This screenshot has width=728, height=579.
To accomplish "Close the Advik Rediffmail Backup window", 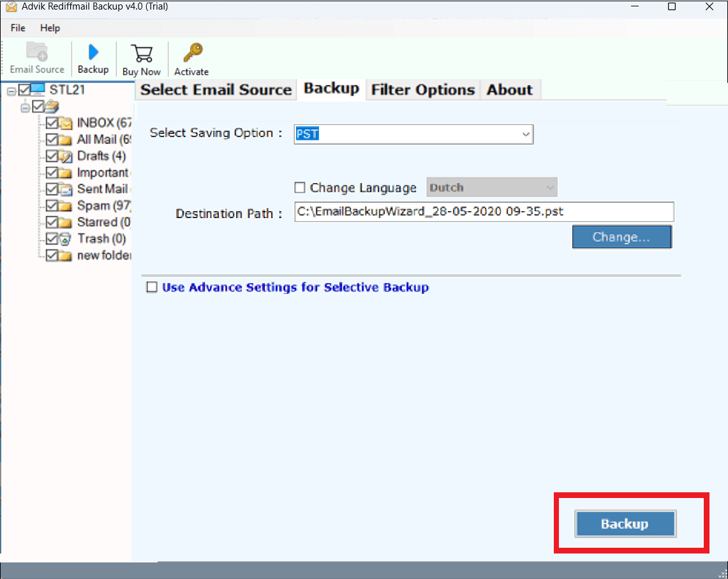I will 709,6.
